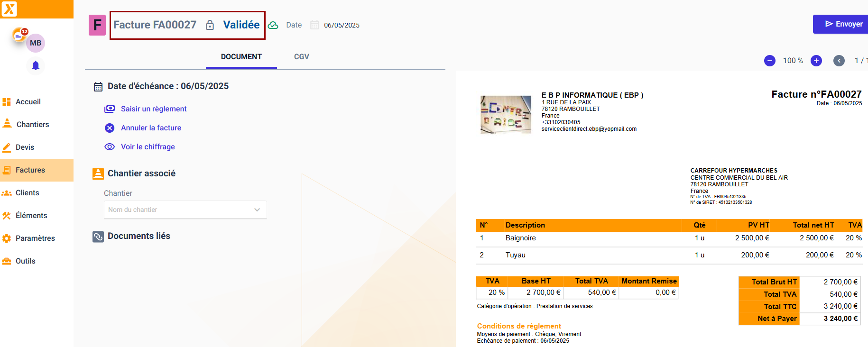This screenshot has width=868, height=347.
Task: Open the Devis menu item
Action: tap(25, 147)
